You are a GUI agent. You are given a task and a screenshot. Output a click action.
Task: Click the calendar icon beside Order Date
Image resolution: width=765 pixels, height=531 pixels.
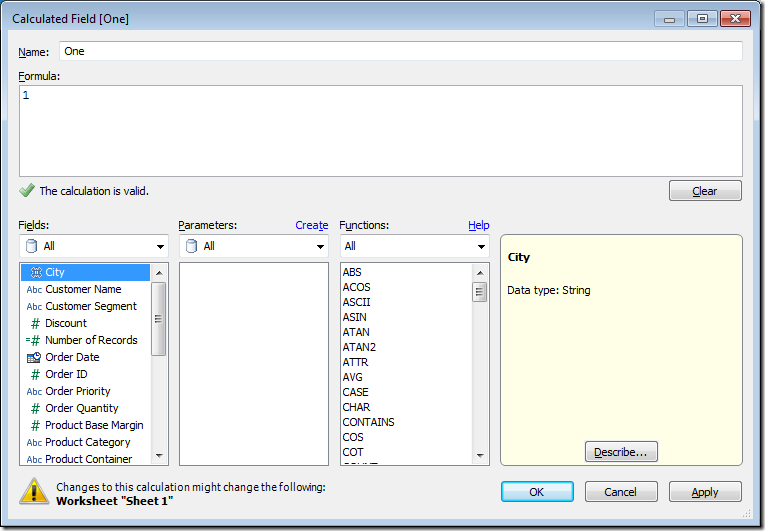click(x=34, y=357)
